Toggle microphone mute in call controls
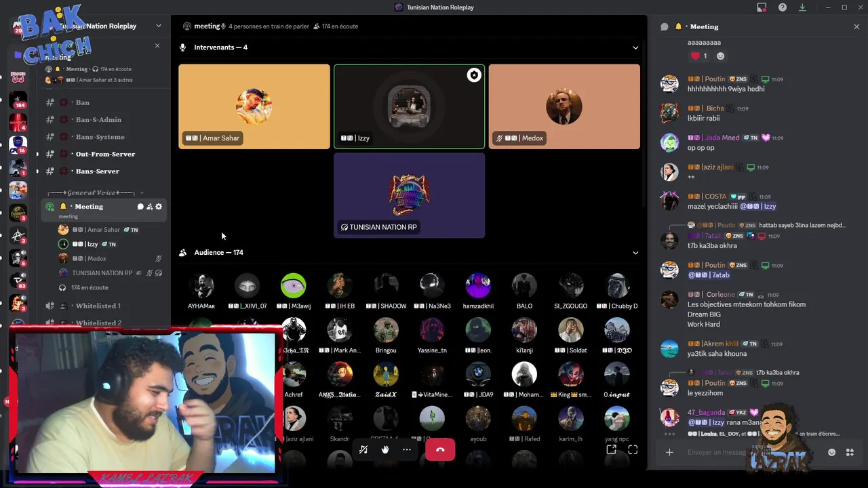Screen dimensions: 868x488 coord(363,449)
